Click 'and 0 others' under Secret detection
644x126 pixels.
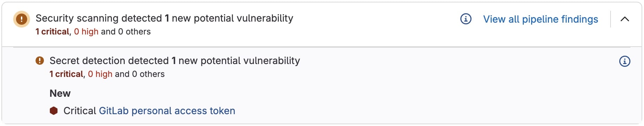pyautogui.click(x=140, y=74)
